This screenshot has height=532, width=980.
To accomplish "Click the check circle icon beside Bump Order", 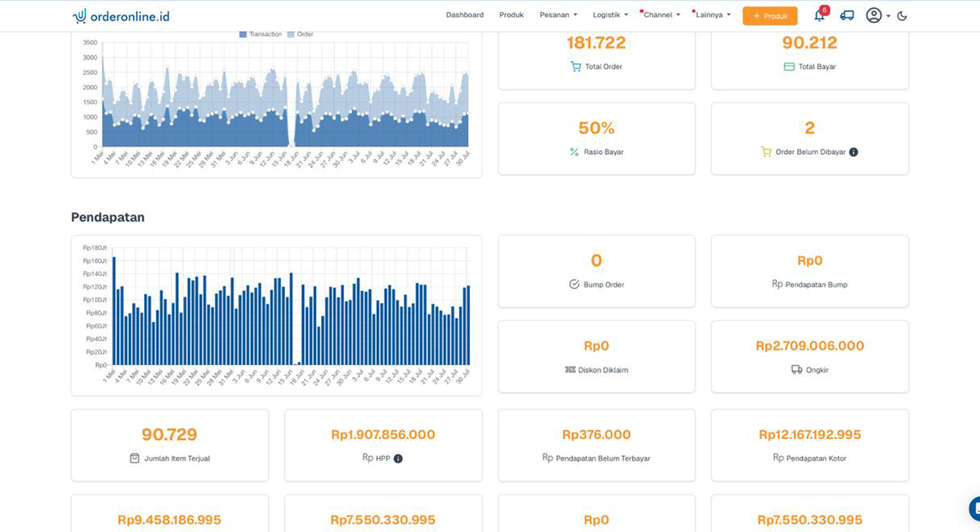I will point(574,284).
